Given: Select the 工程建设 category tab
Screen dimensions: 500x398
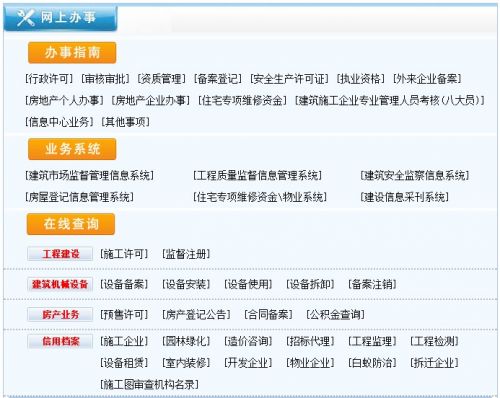Looking at the screenshot, I should coord(60,254).
